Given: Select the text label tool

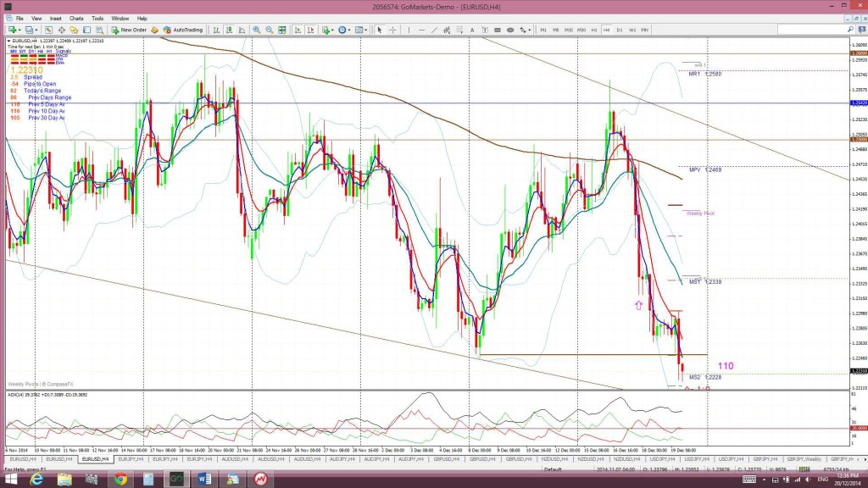Looking at the screenshot, I should click(x=472, y=30).
